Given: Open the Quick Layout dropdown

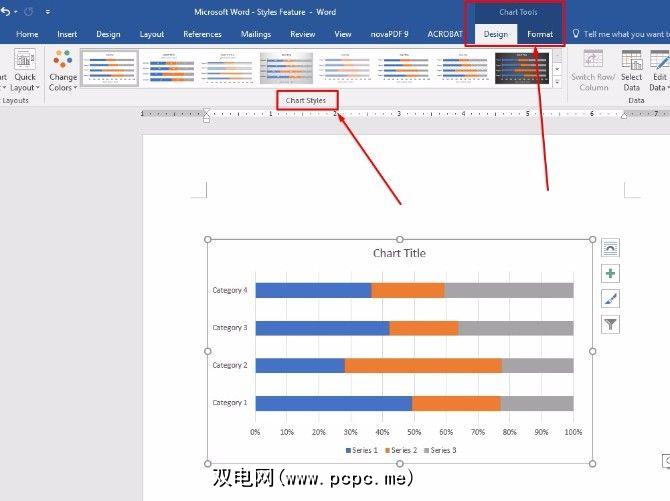Looking at the screenshot, I should click(x=24, y=71).
